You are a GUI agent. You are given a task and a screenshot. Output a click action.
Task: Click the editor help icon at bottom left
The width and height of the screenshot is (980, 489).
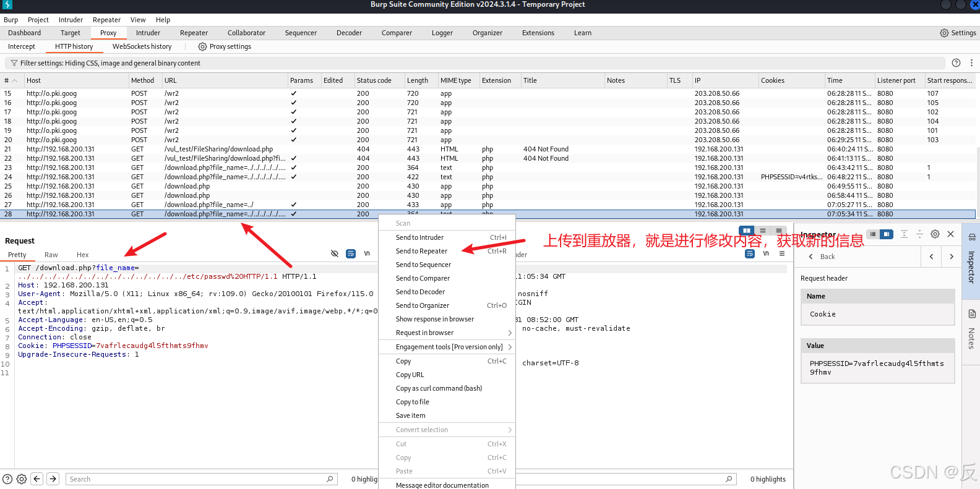click(7, 479)
